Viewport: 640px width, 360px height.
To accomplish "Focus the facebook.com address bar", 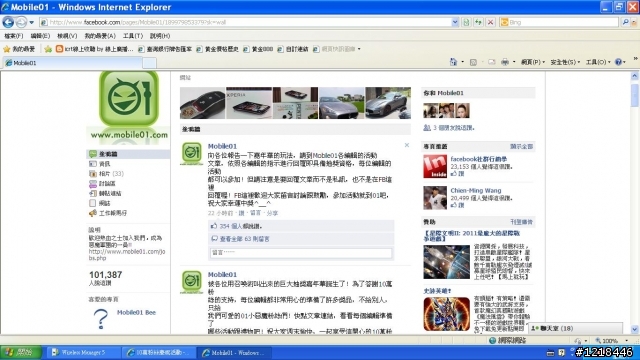I will click(x=246, y=22).
